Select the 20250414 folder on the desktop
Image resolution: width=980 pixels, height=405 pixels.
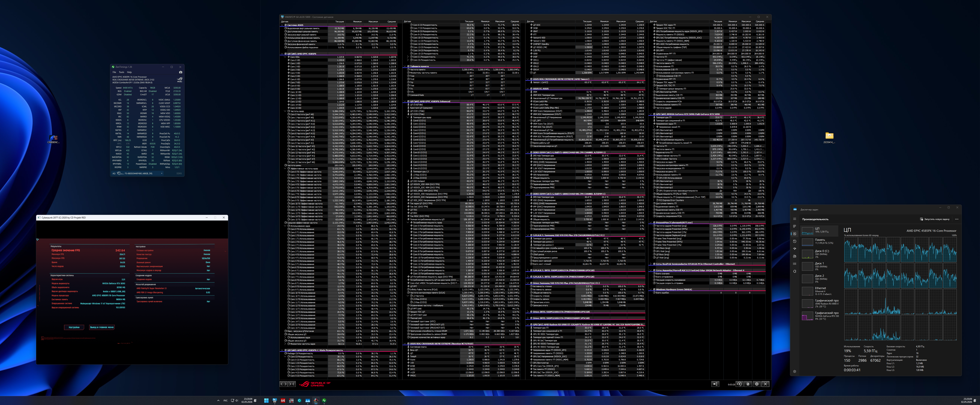(x=829, y=138)
